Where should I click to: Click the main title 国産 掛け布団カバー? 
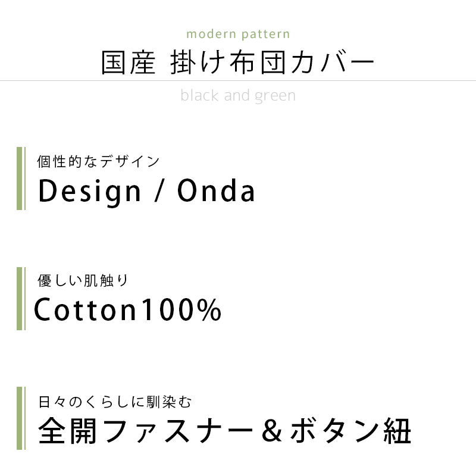click(x=237, y=62)
